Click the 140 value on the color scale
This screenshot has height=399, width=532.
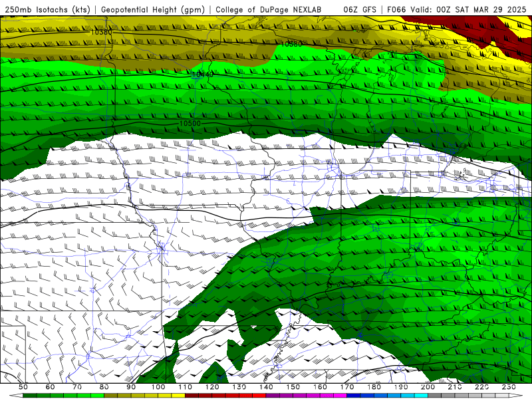pyautogui.click(x=266, y=387)
